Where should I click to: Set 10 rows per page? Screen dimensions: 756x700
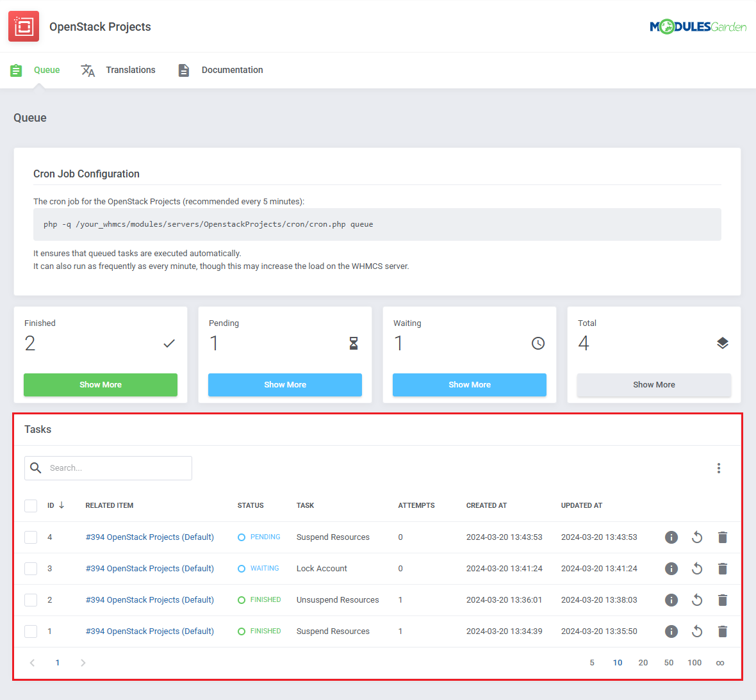[618, 663]
